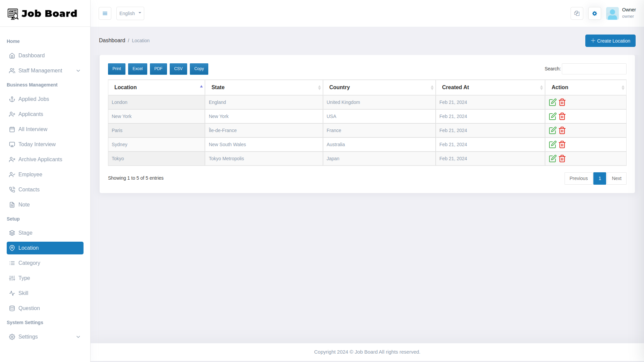644x362 pixels.
Task: Click the Create Location button
Action: coord(610,41)
